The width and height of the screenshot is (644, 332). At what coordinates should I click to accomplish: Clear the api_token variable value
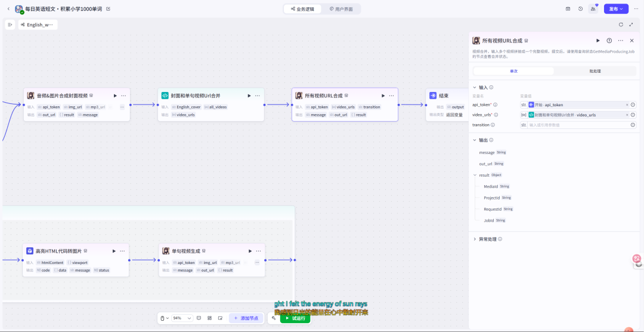click(627, 104)
